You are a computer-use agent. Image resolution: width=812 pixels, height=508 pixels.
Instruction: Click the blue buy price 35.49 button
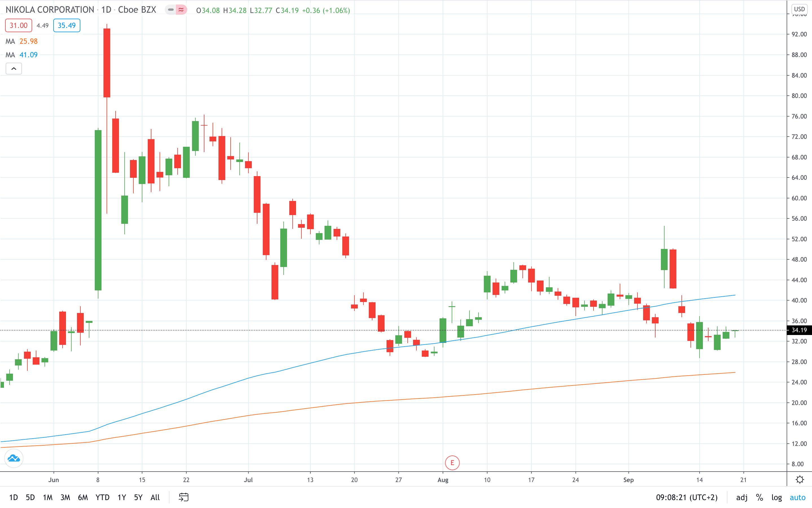(67, 25)
